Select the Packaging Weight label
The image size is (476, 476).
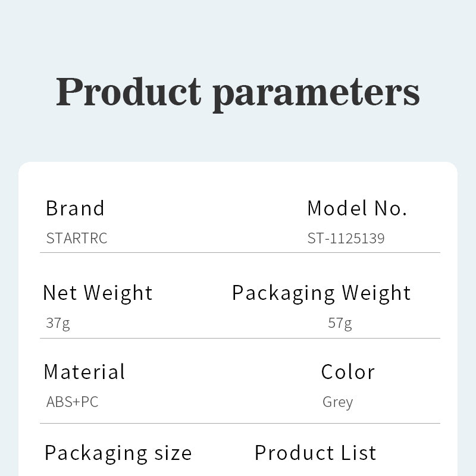tap(321, 293)
